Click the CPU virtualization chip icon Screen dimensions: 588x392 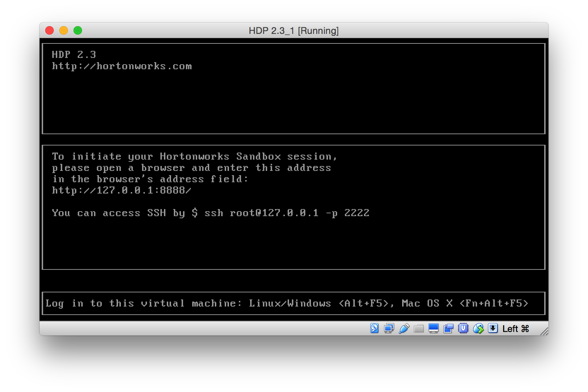click(463, 328)
